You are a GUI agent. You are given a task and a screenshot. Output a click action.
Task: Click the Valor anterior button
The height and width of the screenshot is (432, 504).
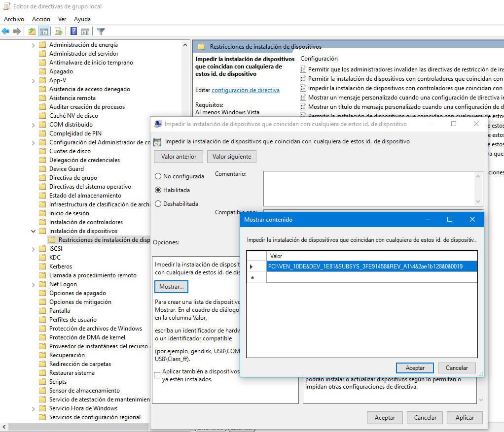(x=179, y=157)
